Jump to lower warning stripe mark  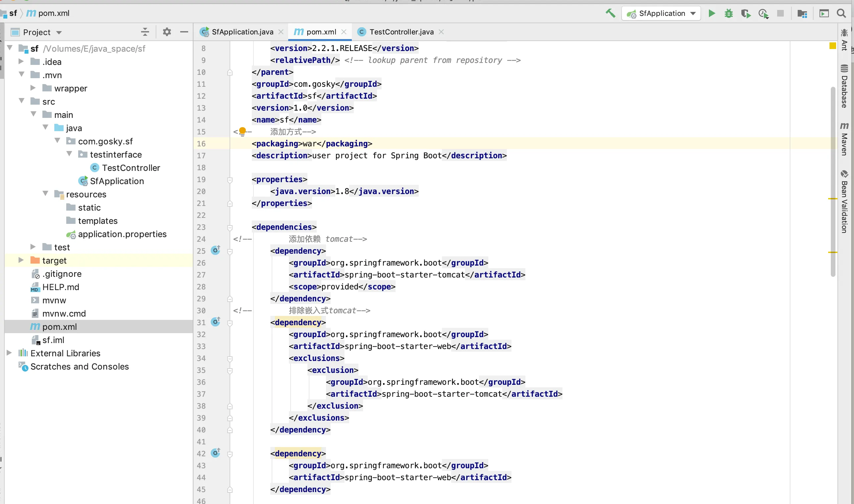(832, 252)
